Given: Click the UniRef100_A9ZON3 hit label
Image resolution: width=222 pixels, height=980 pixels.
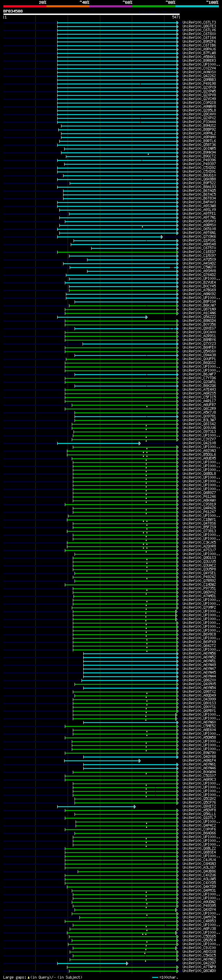Looking at the screenshot, I should (x=199, y=451).
